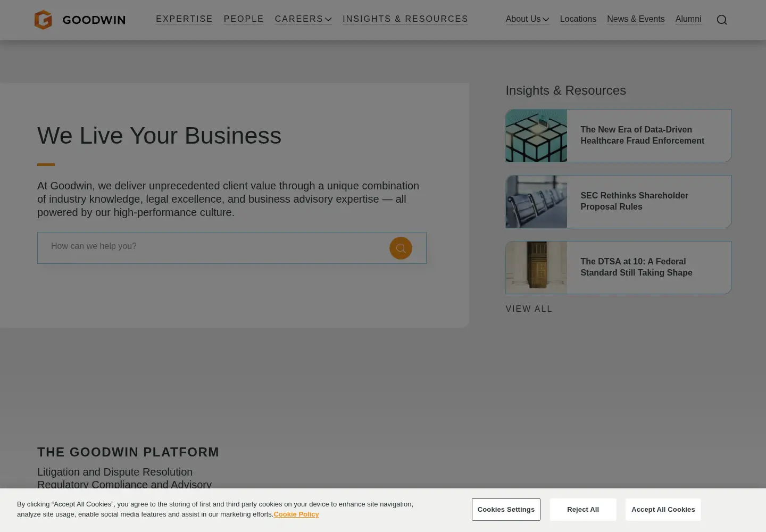Image resolution: width=766 pixels, height=532 pixels.
Task: Open the conference chairs article thumbnail
Action: pos(536,202)
